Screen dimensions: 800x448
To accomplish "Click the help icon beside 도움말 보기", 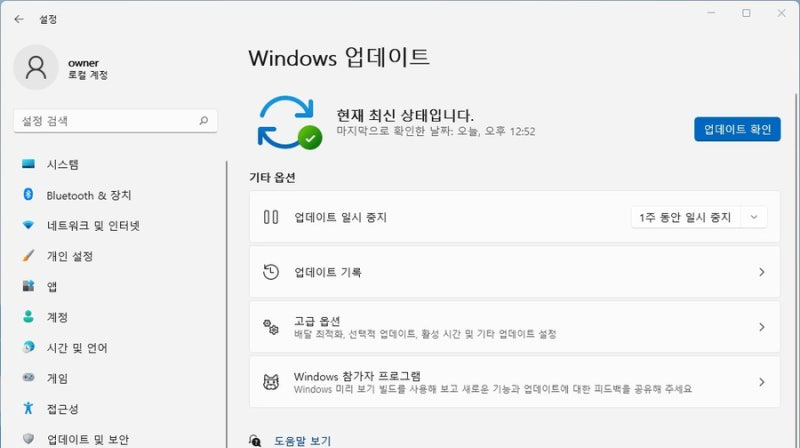I will click(255, 440).
